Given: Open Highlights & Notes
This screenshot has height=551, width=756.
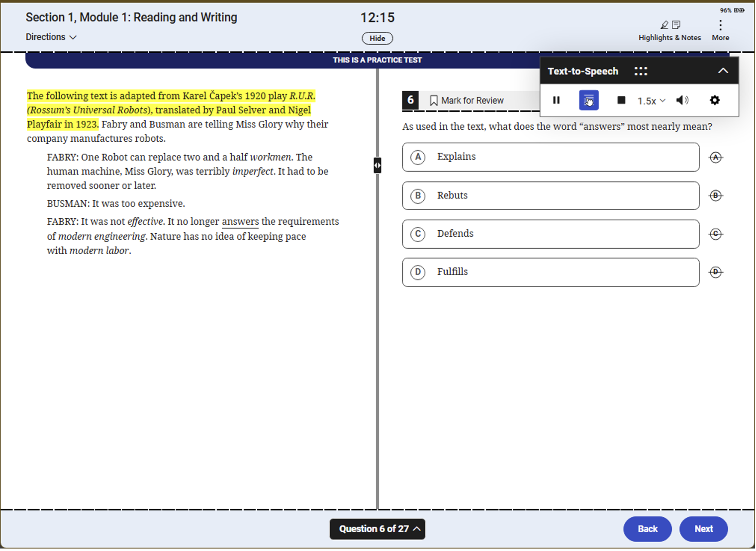Looking at the screenshot, I should 669,29.
